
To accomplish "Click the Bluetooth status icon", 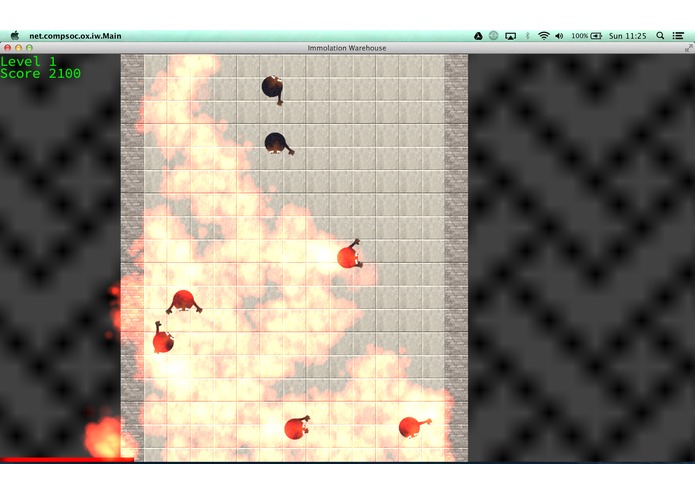I will point(527,35).
